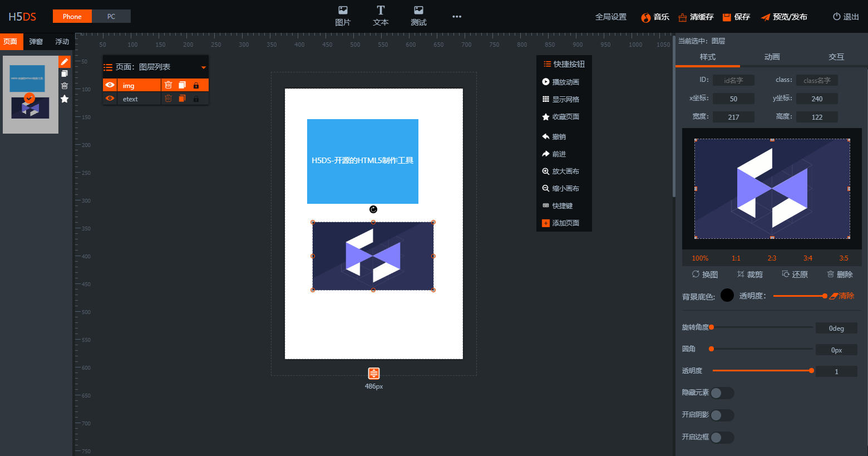
Task: Open 快捷键 keyboard shortcuts
Action: 558,205
